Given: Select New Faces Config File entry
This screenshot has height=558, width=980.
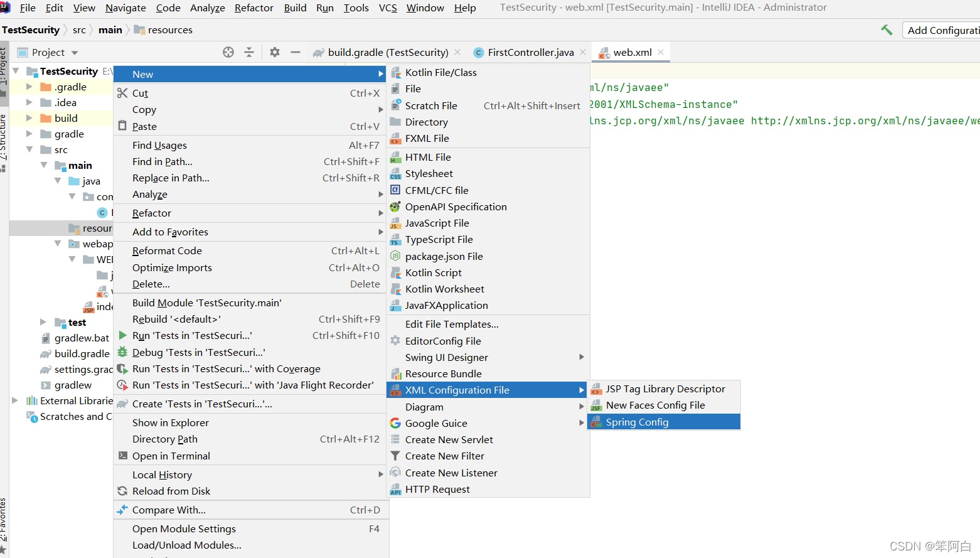Looking at the screenshot, I should tap(664, 405).
